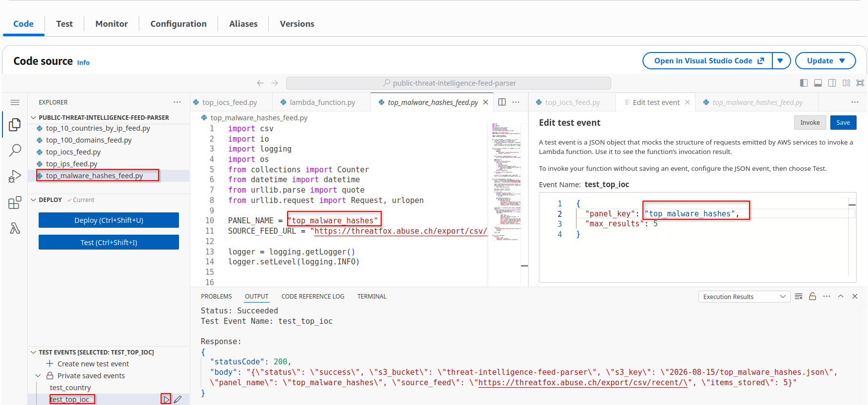Click Deploy (Ctrl+Shift+U) button
Screen dimensions: 868x405
pos(109,220)
